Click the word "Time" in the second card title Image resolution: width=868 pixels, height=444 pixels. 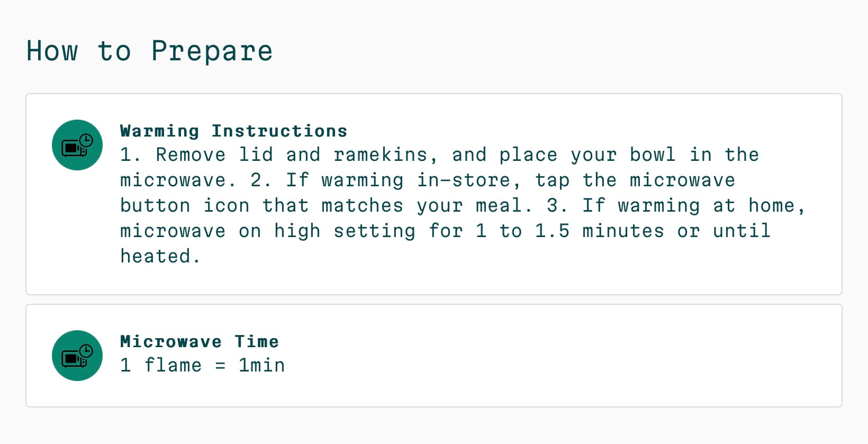(x=257, y=341)
